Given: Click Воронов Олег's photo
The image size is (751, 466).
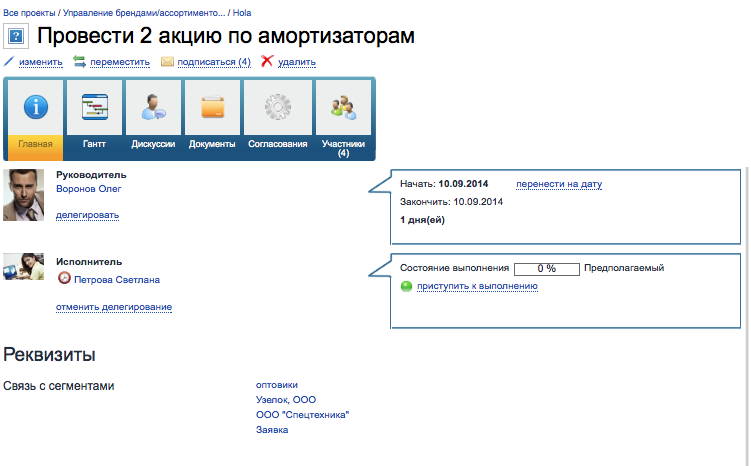Looking at the screenshot, I should [x=23, y=195].
